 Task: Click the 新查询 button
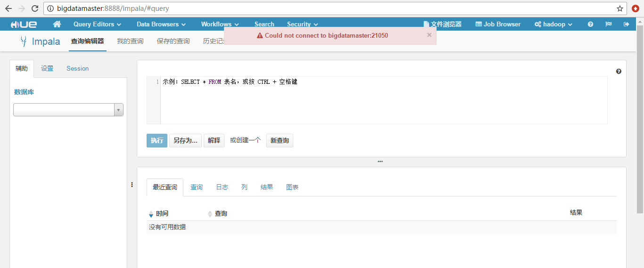click(x=280, y=140)
